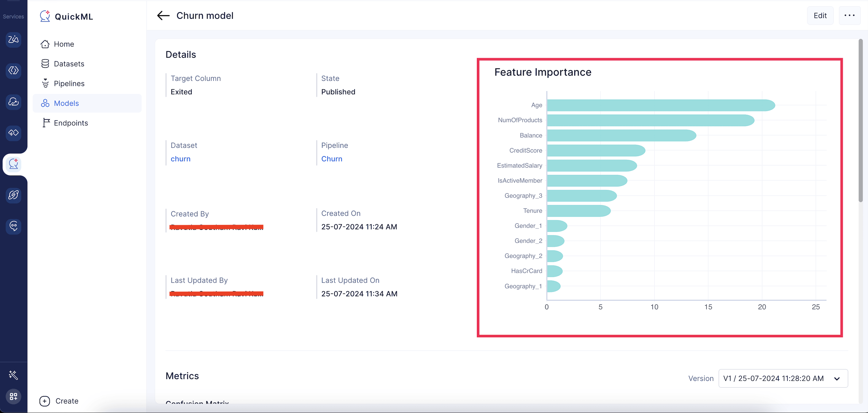Navigate to Churn pipeline link

tap(332, 158)
